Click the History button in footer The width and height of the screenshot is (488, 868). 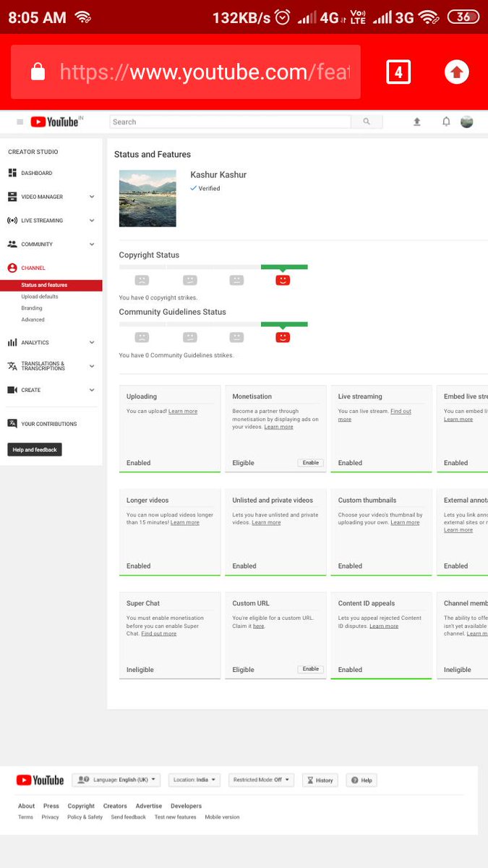[x=320, y=780]
